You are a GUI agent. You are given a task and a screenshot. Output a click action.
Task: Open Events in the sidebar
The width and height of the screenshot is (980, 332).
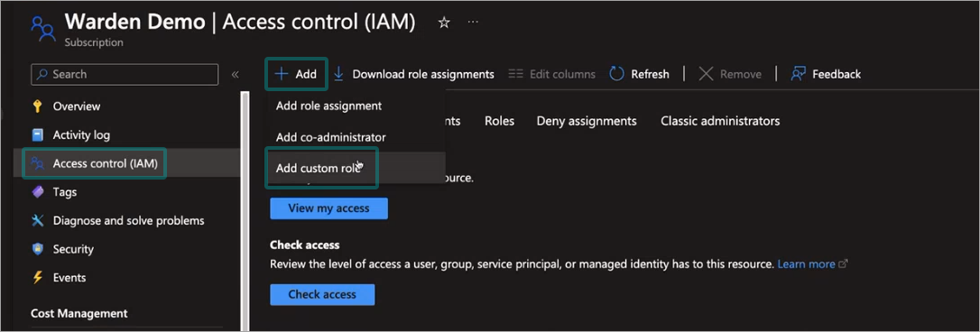69,278
